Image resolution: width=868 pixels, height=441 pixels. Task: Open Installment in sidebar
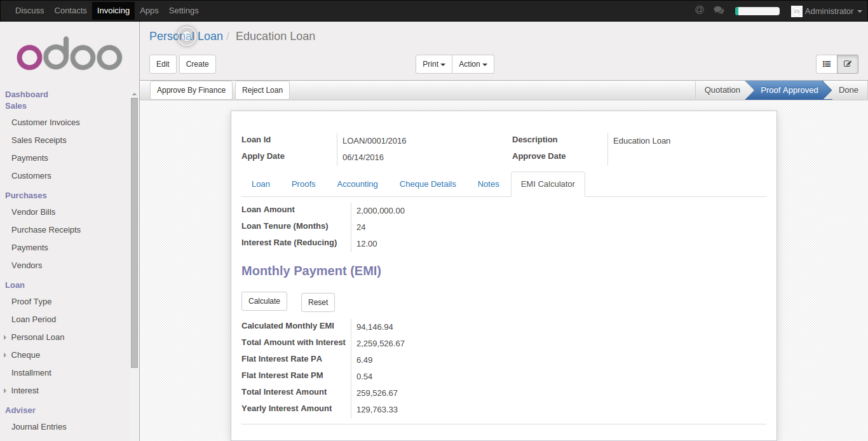pyautogui.click(x=32, y=373)
